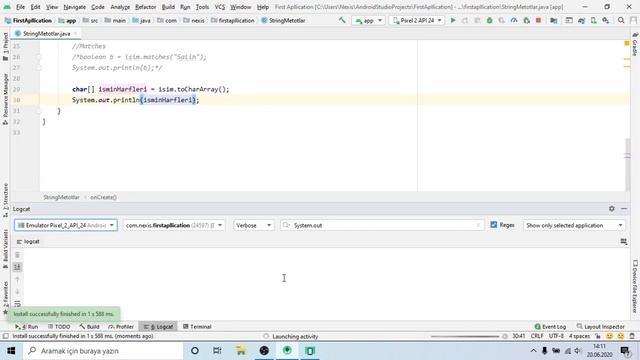Screen dimensions: 640x360
Task: Open File Explorer from the taskbar
Action: click(x=241, y=351)
